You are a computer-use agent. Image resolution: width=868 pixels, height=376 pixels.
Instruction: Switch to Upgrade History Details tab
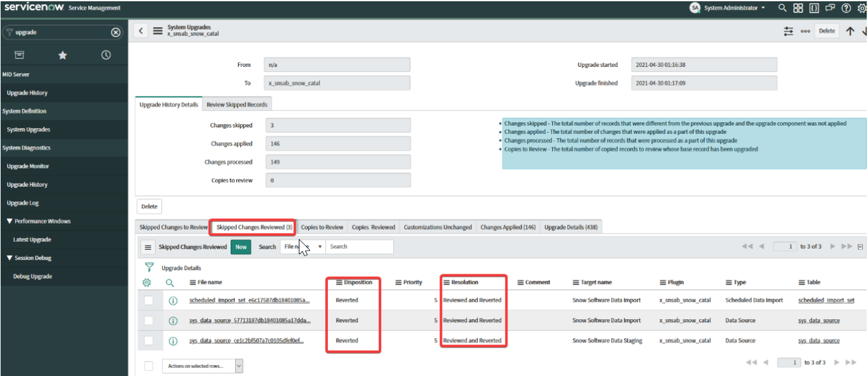click(x=169, y=105)
